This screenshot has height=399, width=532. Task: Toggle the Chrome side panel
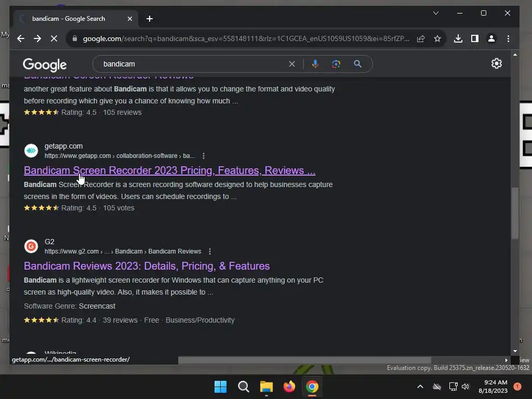(475, 38)
